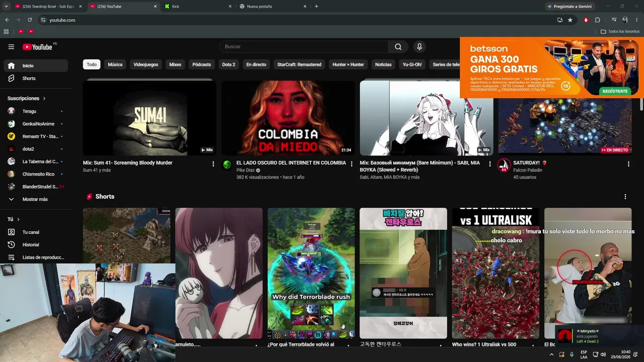Open the Pike Diaz channel avatar
Image resolution: width=644 pixels, height=362 pixels.
[x=227, y=165]
